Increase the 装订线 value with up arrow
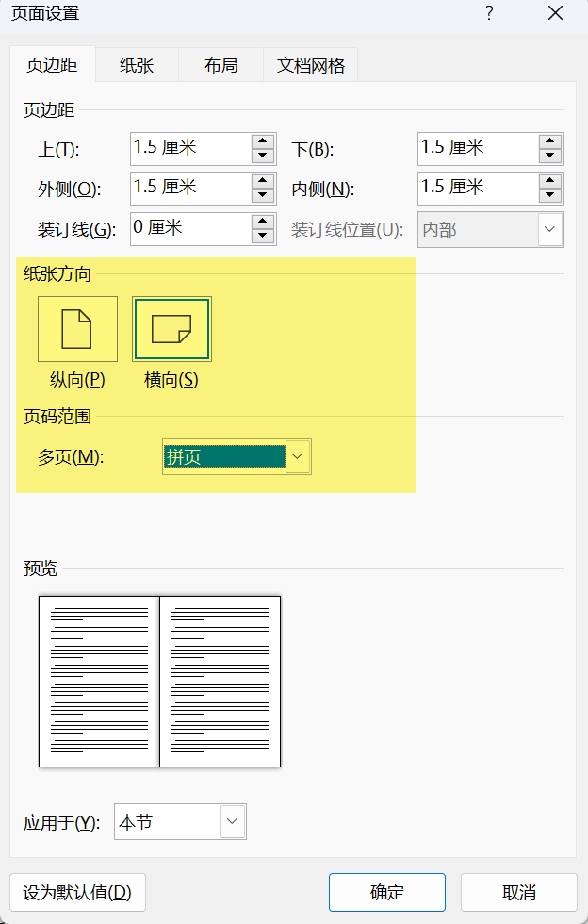 tap(263, 222)
